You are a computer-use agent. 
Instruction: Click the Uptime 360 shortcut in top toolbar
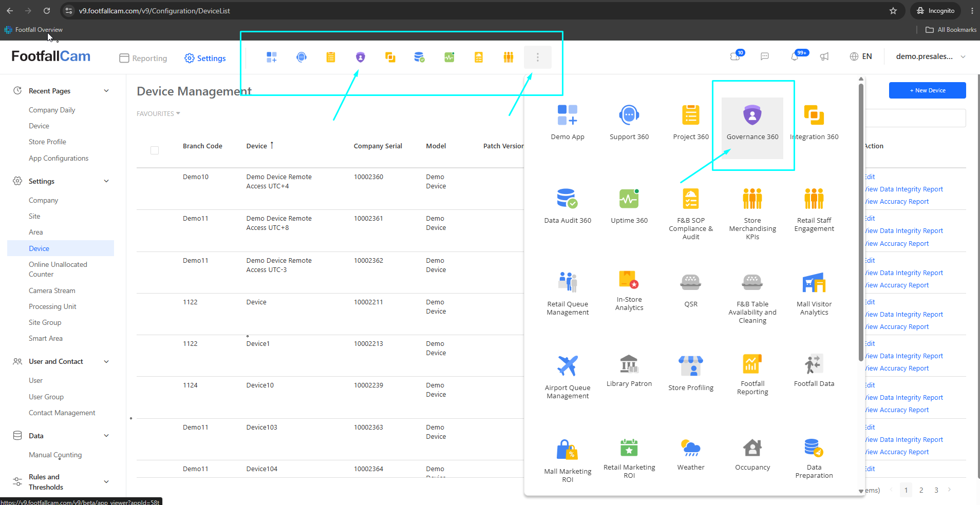point(449,57)
